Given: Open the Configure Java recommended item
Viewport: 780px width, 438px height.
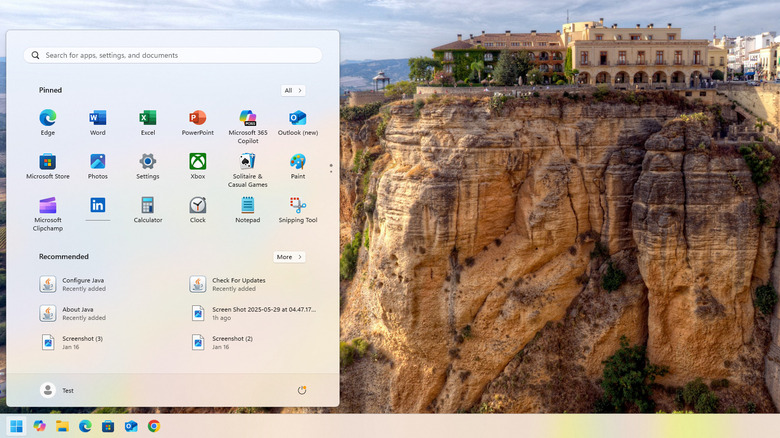Looking at the screenshot, I should point(82,284).
